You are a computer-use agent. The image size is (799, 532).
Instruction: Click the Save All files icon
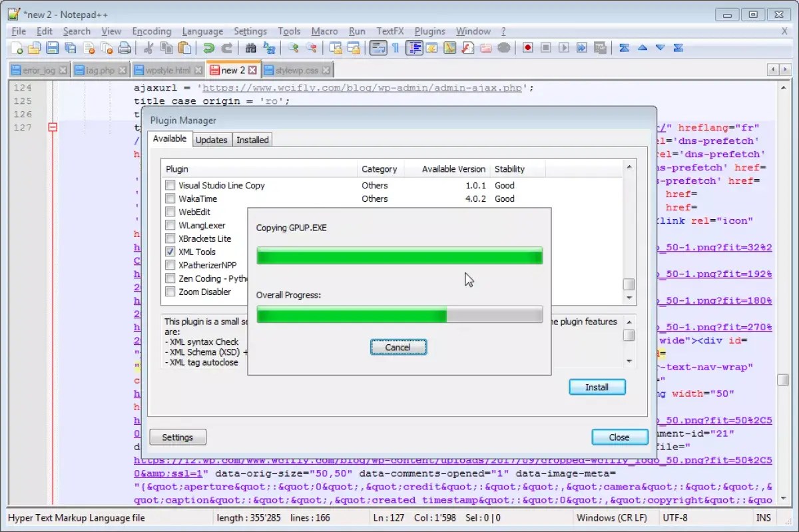point(70,47)
